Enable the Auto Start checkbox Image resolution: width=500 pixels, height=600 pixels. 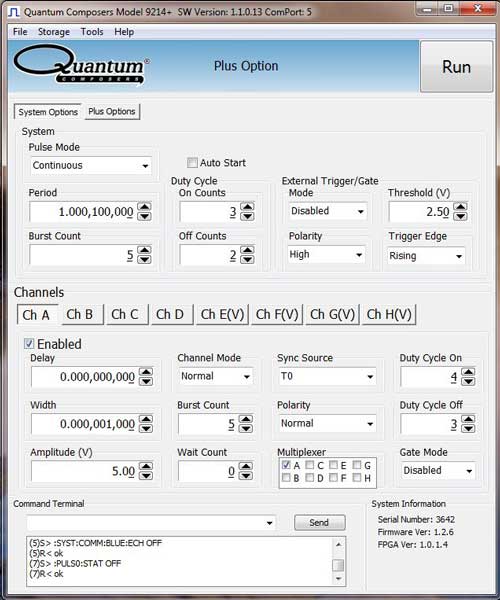(x=192, y=163)
